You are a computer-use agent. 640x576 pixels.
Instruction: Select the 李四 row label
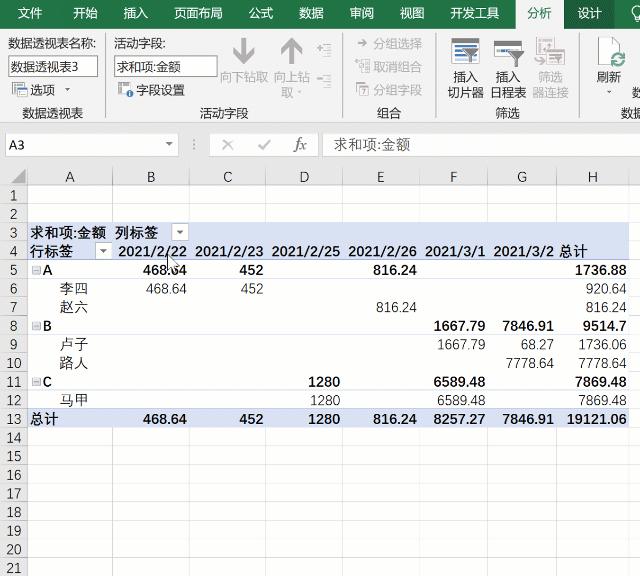click(x=73, y=289)
